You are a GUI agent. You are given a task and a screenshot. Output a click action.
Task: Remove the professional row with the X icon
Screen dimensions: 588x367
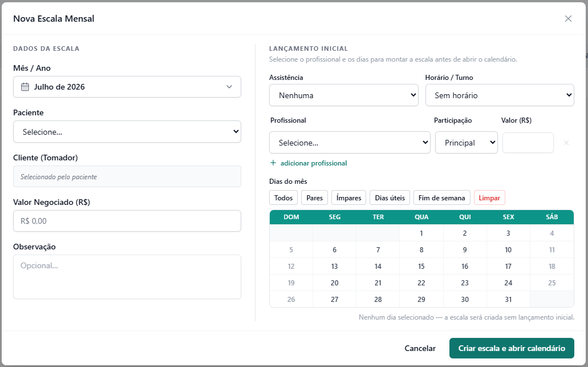pyautogui.click(x=566, y=143)
